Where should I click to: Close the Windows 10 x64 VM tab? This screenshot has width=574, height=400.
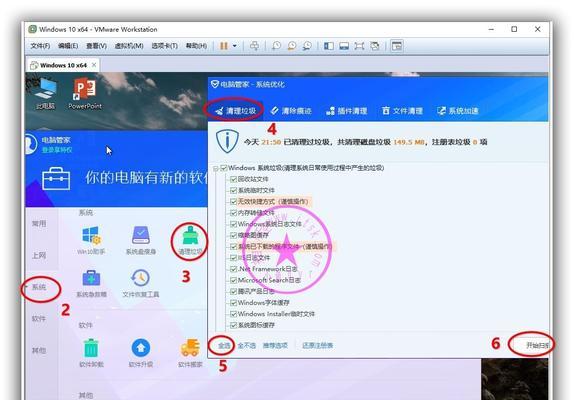[x=94, y=65]
